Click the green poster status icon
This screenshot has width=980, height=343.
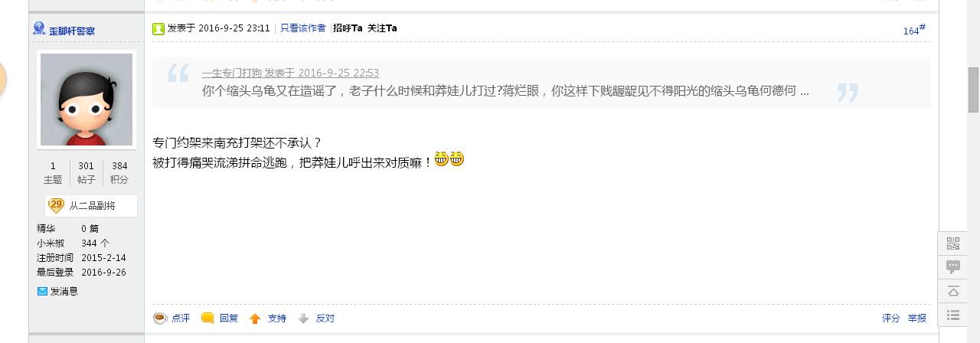pos(158,29)
